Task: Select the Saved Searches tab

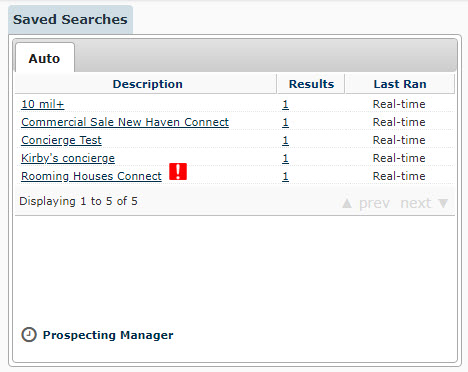Action: point(70,19)
